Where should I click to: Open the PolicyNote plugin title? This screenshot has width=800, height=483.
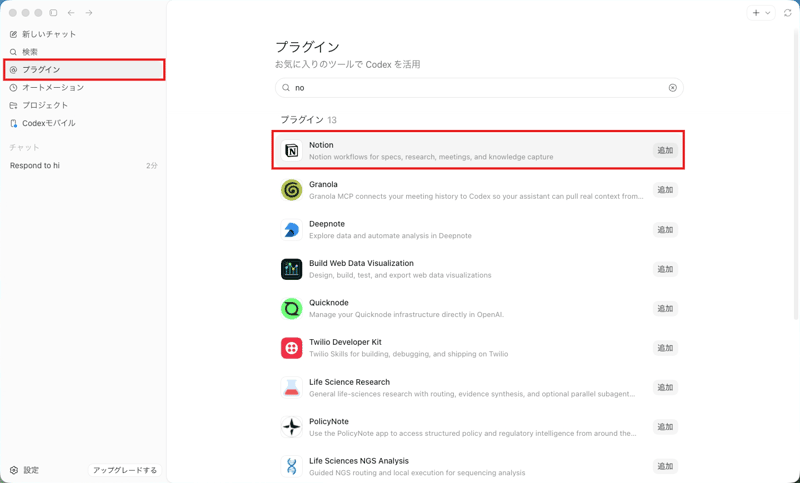point(329,421)
